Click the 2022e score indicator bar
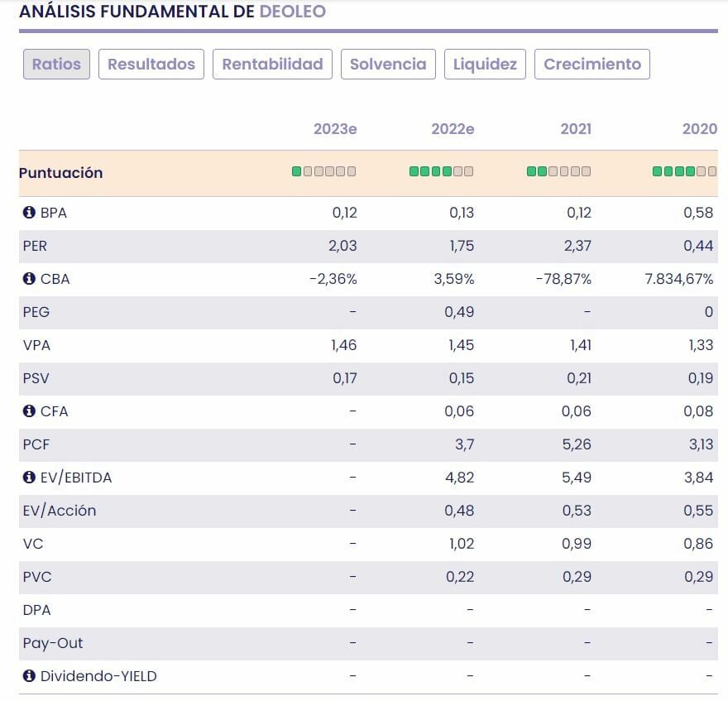 tap(442, 171)
